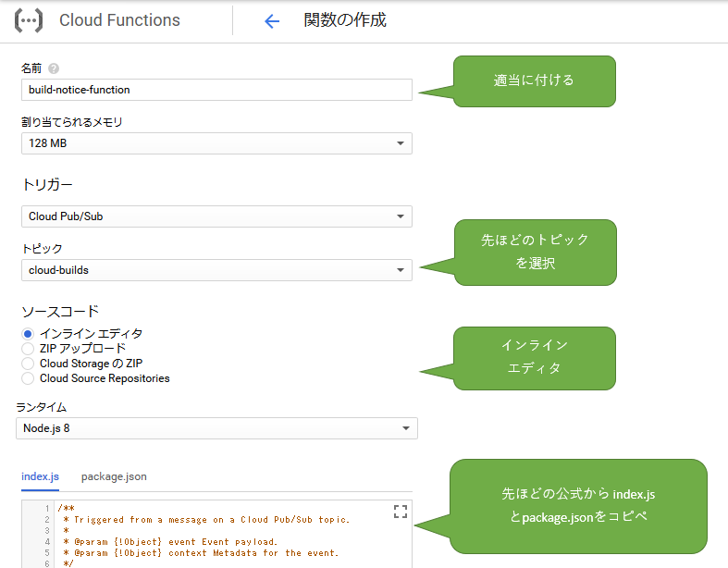The image size is (728, 568).
Task: Open help icon next to 名前 label
Action: pos(54,68)
